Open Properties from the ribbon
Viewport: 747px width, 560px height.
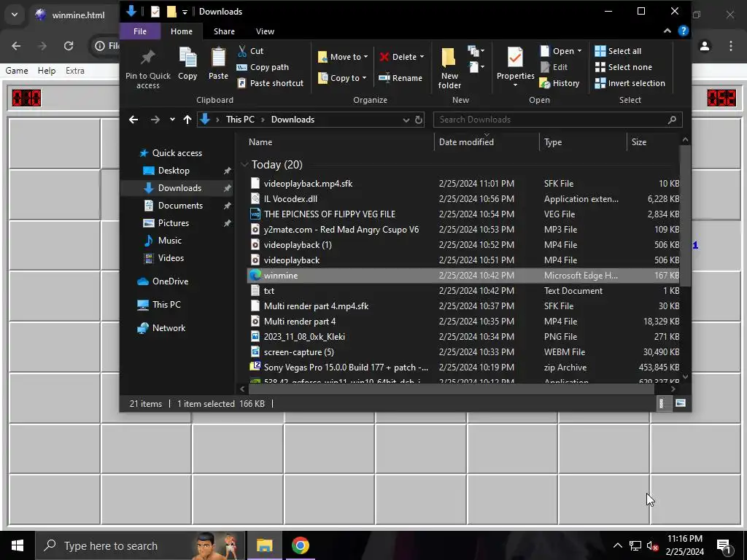515,67
